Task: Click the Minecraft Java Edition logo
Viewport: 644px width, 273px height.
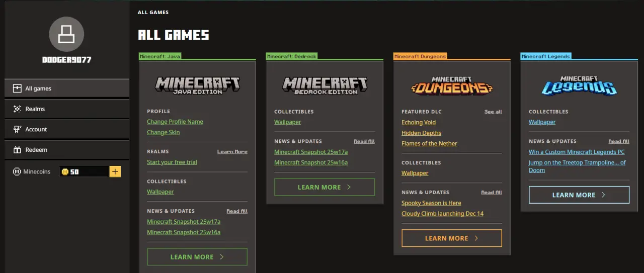Action: (x=197, y=84)
